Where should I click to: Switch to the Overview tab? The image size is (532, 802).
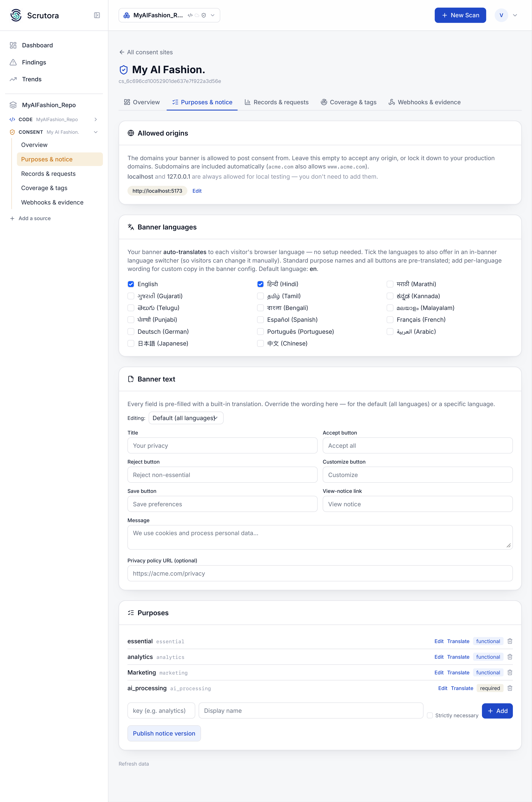coord(142,102)
